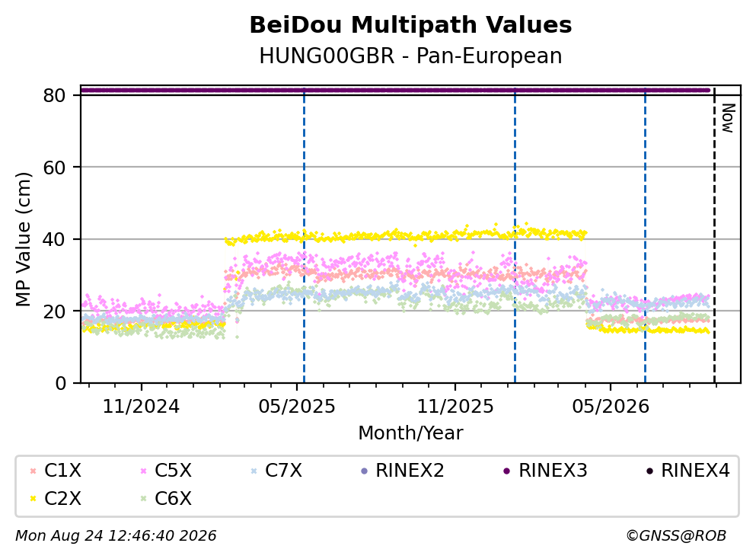This screenshot has width=756, height=559.
Task: Click the RINEX4 black legend dot
Action: 649,471
